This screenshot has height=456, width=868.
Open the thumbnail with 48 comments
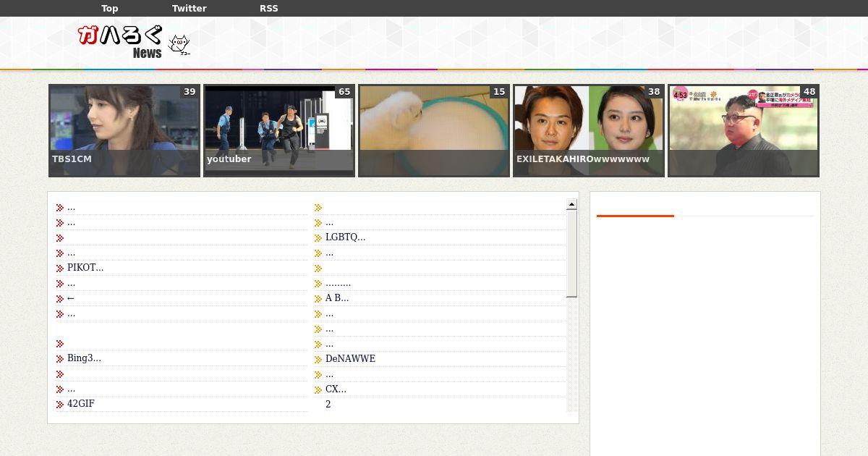[744, 130]
